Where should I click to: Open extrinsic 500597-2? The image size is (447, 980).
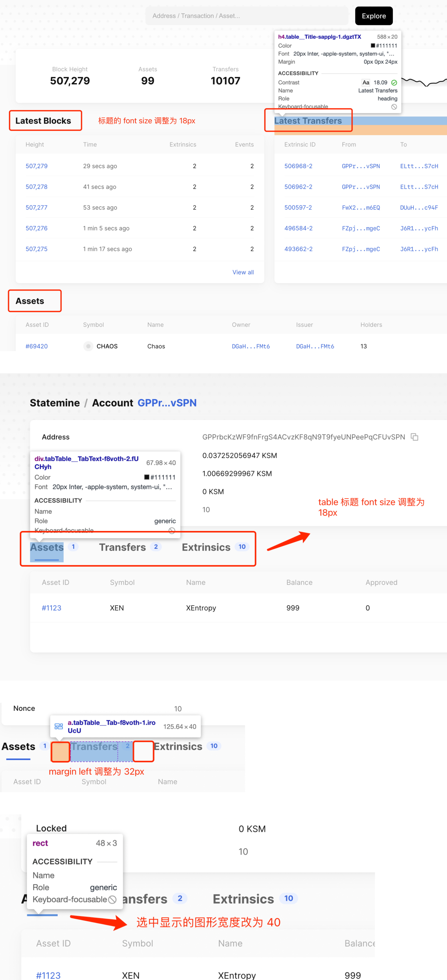click(298, 208)
